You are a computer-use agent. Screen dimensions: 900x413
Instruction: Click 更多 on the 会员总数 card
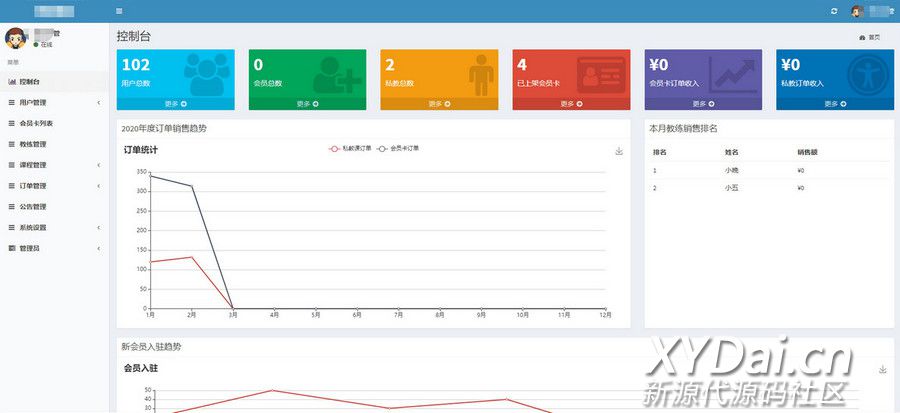click(307, 104)
